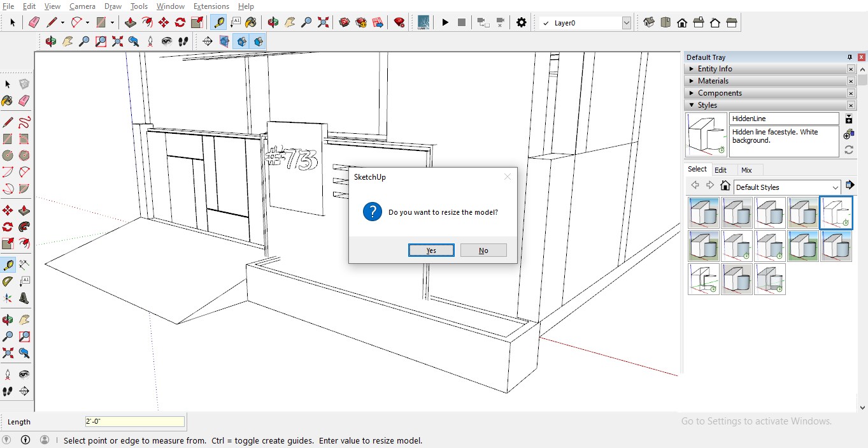Click No in the SketchUp dialog

point(483,250)
